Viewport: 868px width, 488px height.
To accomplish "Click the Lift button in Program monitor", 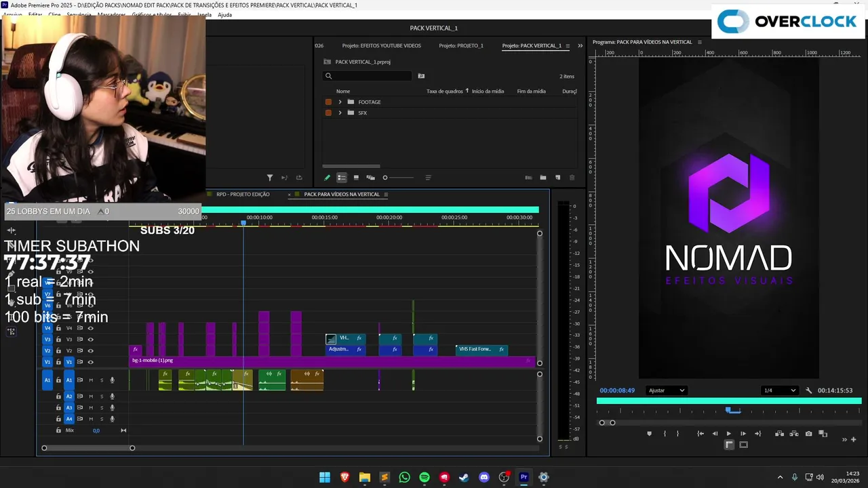I will click(x=779, y=434).
